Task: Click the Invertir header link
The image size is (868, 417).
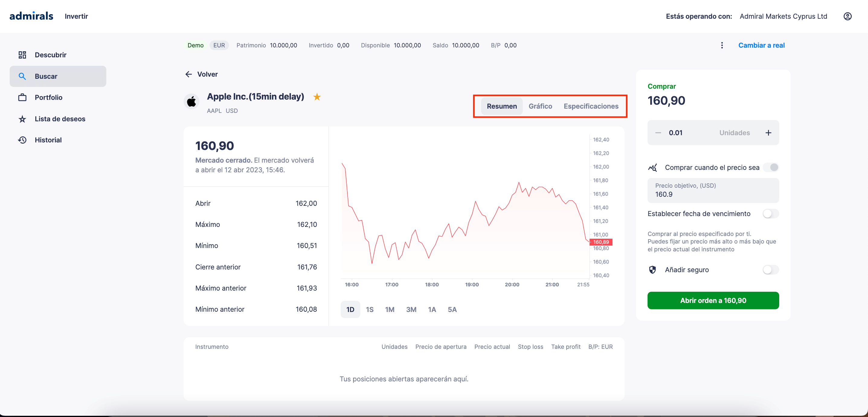Action: coord(76,16)
